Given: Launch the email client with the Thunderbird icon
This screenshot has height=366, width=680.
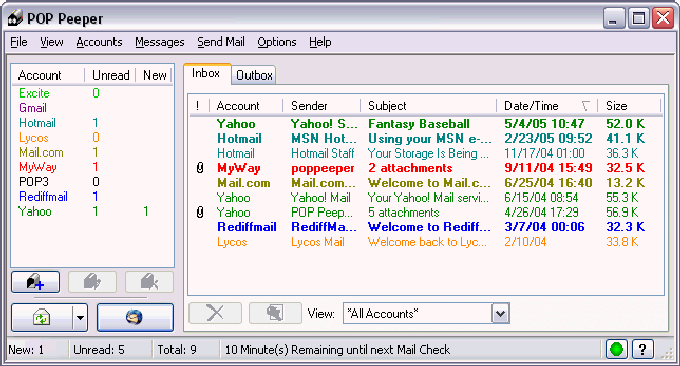Looking at the screenshot, I should tap(135, 317).
